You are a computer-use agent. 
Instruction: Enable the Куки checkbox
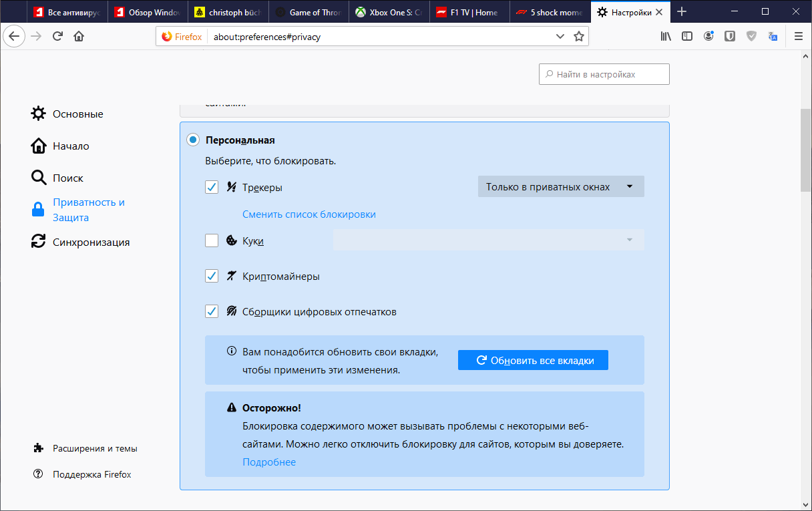(212, 240)
